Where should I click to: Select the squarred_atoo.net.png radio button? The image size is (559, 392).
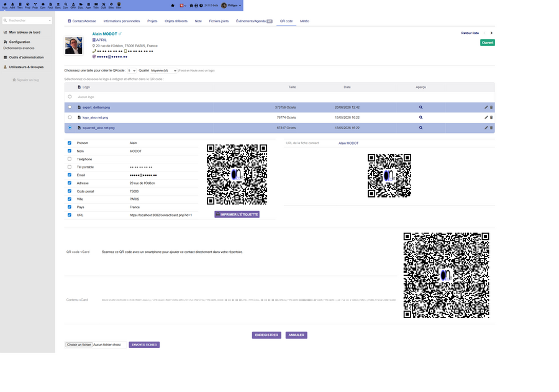pyautogui.click(x=70, y=127)
